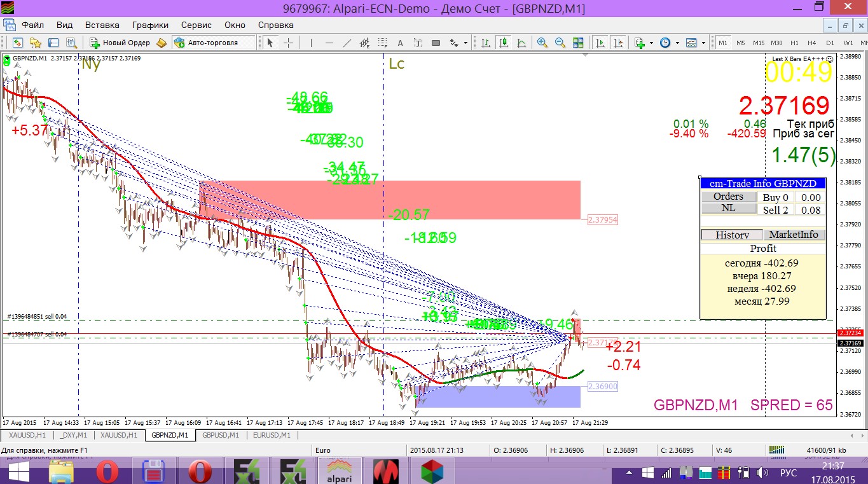Select the Fibonacci Retracement tool
The image size is (868, 484).
click(382, 43)
